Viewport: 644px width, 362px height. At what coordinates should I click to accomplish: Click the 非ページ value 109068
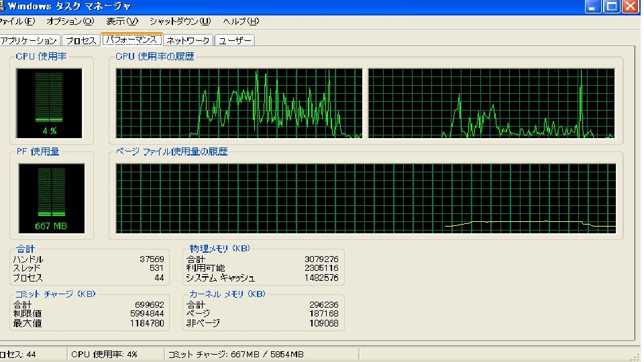coord(323,323)
